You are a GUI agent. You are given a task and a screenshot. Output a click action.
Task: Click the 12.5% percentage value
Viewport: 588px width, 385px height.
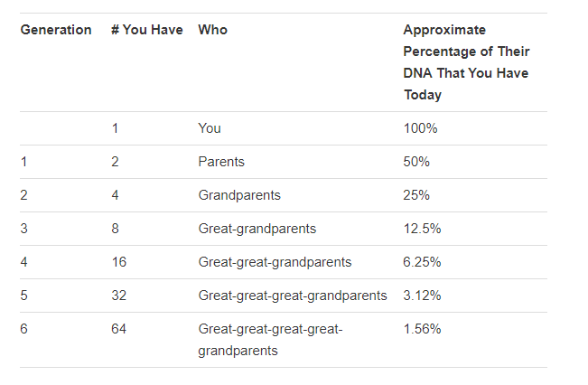tap(422, 229)
